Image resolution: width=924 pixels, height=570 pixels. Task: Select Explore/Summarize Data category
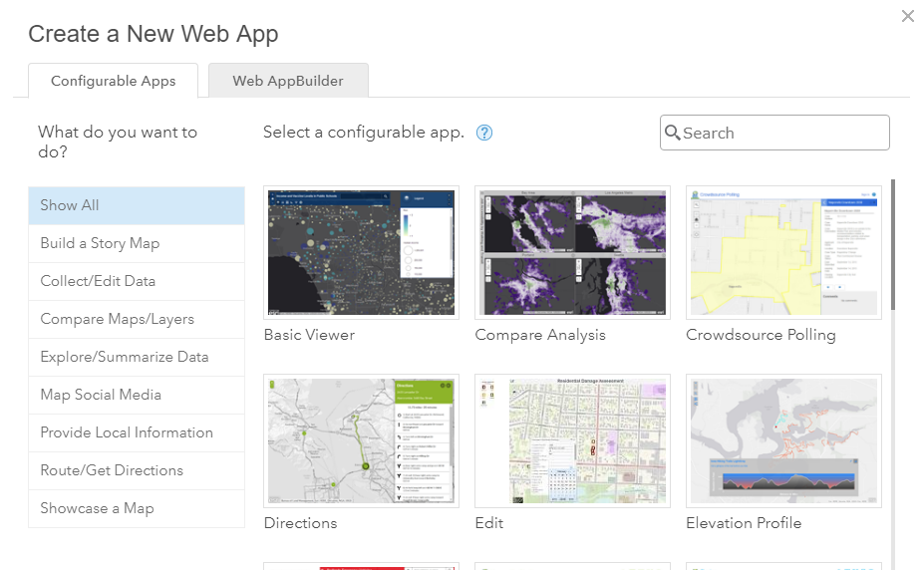[137, 357]
